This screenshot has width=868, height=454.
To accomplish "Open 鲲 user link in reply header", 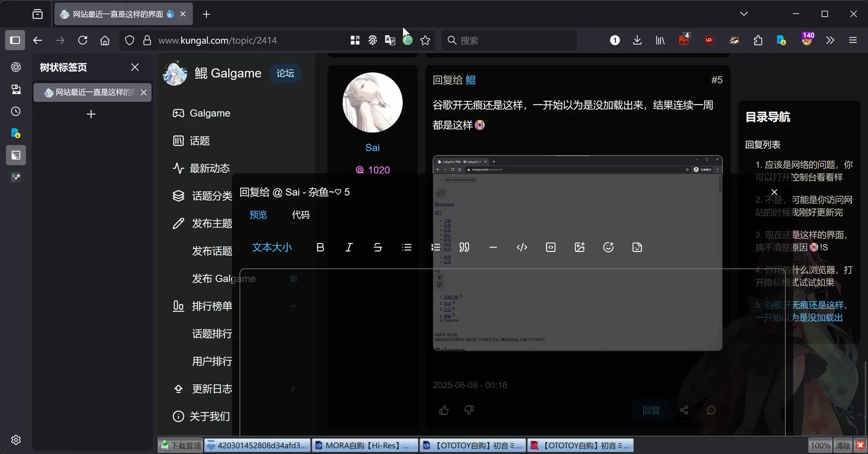I will [470, 80].
